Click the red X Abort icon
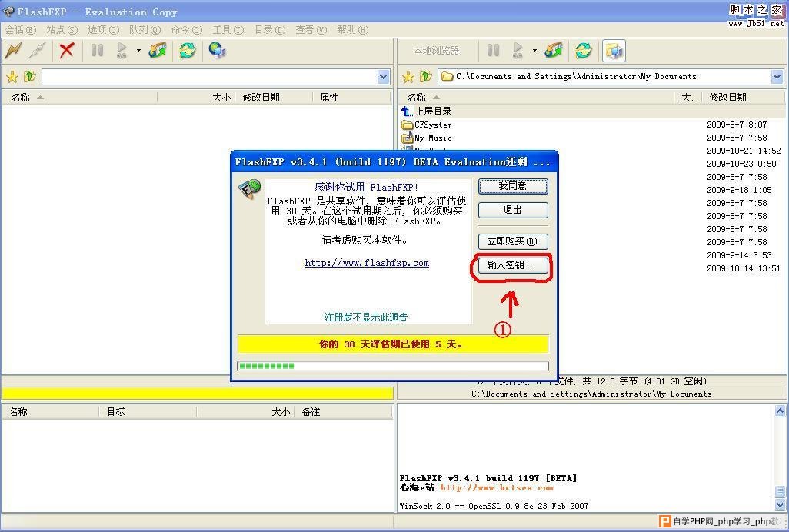 pyautogui.click(x=66, y=50)
